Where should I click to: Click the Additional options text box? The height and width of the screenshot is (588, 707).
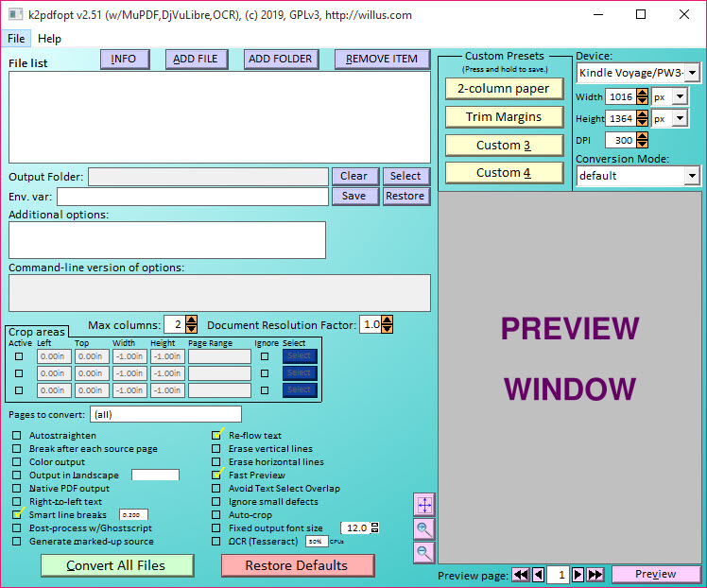click(x=167, y=240)
